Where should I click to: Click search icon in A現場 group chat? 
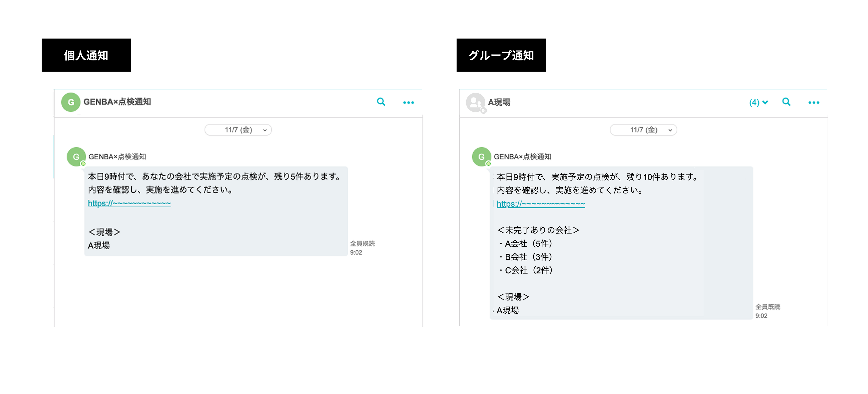click(786, 102)
